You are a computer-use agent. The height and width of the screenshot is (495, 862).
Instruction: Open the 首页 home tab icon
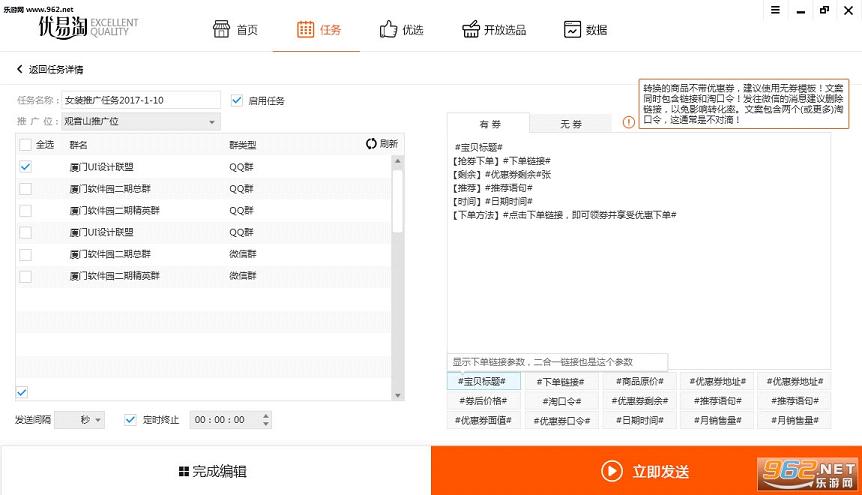[221, 29]
